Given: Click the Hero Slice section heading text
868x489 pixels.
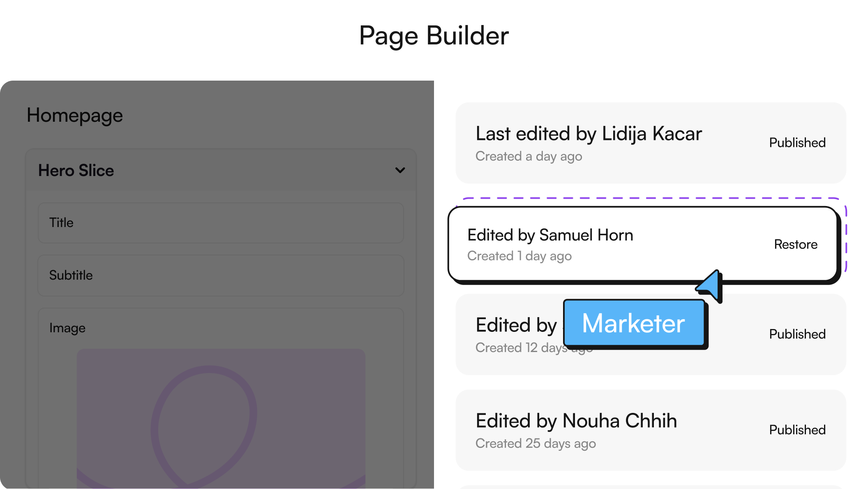Looking at the screenshot, I should click(x=76, y=170).
